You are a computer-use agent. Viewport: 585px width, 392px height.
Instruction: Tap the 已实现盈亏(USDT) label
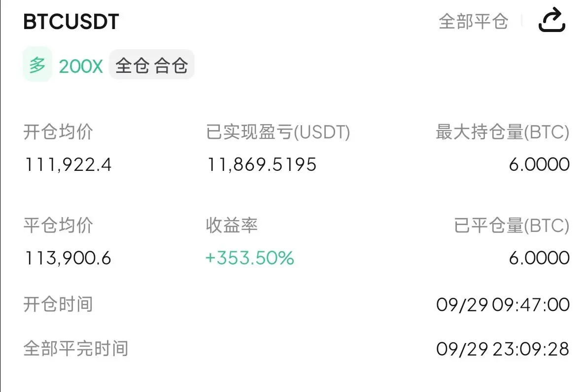click(278, 132)
